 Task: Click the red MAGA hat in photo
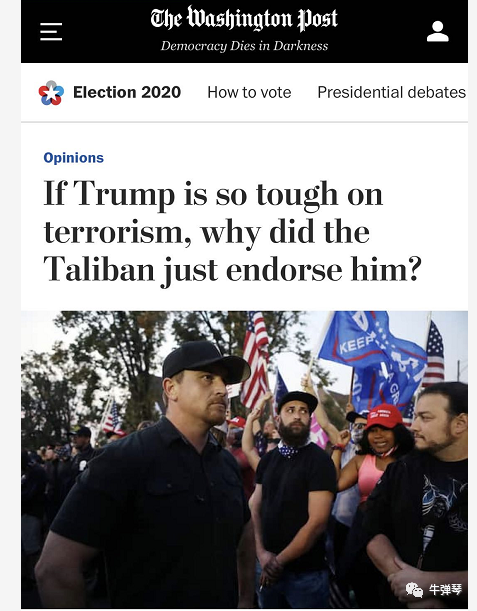click(384, 416)
